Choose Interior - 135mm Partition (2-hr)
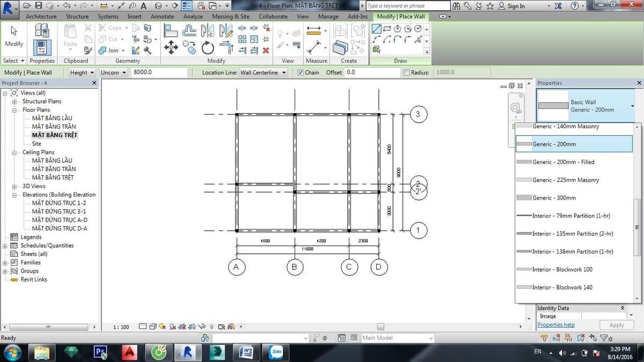 574,234
